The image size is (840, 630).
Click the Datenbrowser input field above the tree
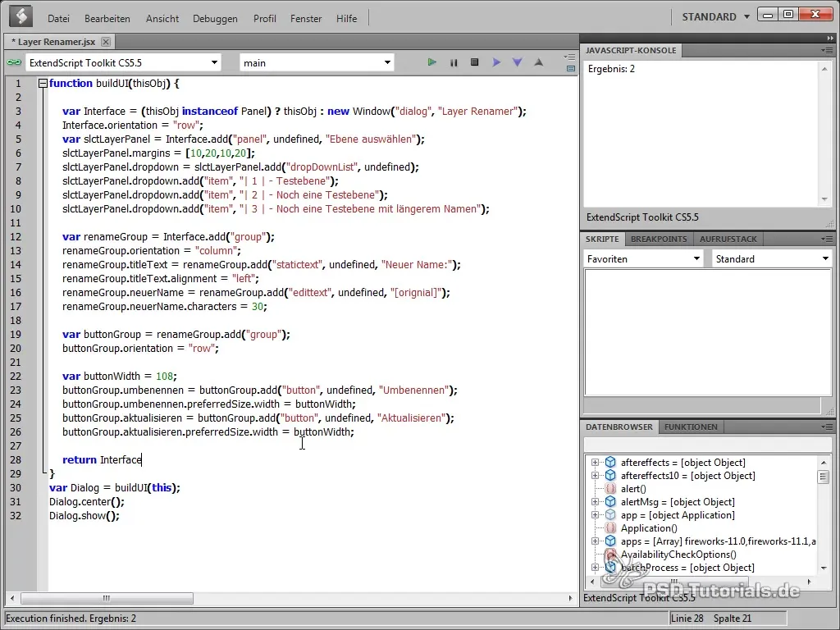click(x=707, y=444)
